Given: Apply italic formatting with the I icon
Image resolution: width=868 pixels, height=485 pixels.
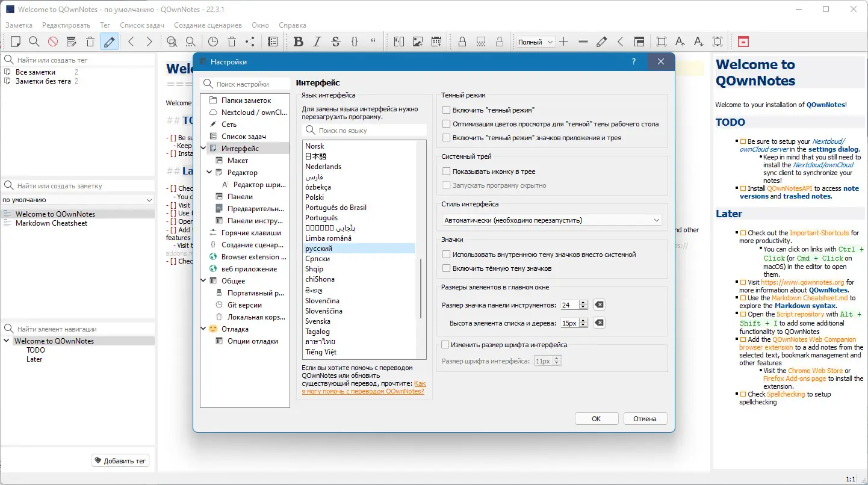Looking at the screenshot, I should click(x=317, y=42).
